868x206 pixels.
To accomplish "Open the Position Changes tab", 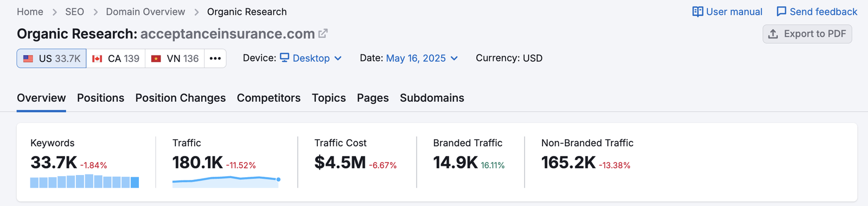I will pos(181,98).
